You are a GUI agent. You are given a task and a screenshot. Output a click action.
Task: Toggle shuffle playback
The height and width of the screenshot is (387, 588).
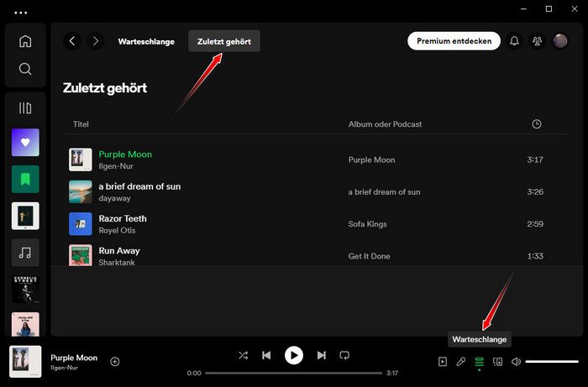[243, 355]
